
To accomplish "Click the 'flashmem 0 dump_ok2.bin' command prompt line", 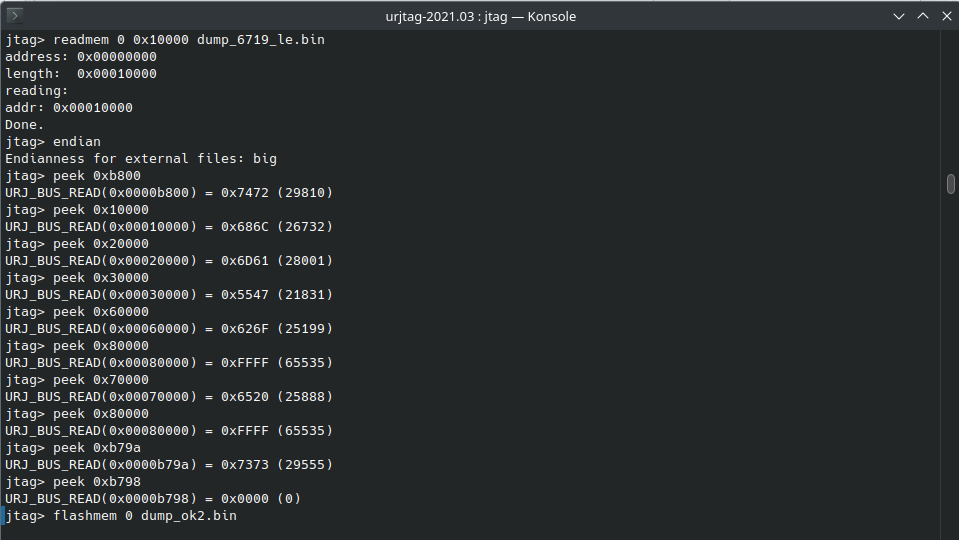I will tap(121, 516).
